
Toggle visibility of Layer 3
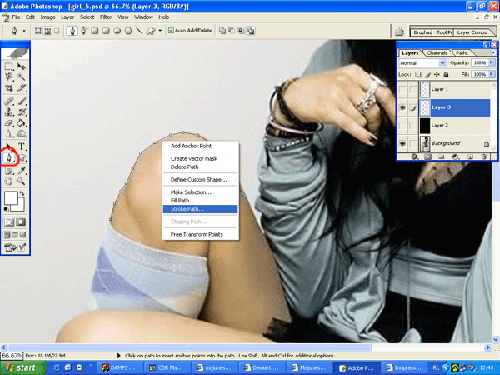[x=403, y=107]
